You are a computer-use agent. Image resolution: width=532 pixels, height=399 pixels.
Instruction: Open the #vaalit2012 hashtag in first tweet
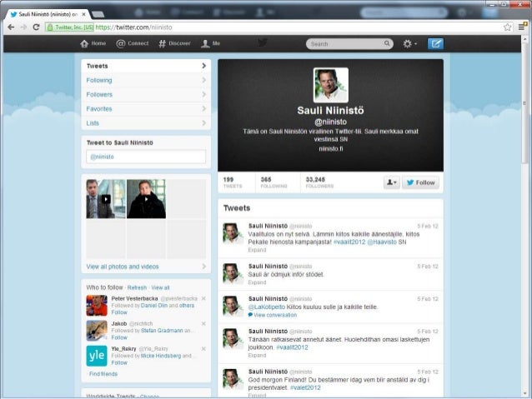tap(349, 242)
